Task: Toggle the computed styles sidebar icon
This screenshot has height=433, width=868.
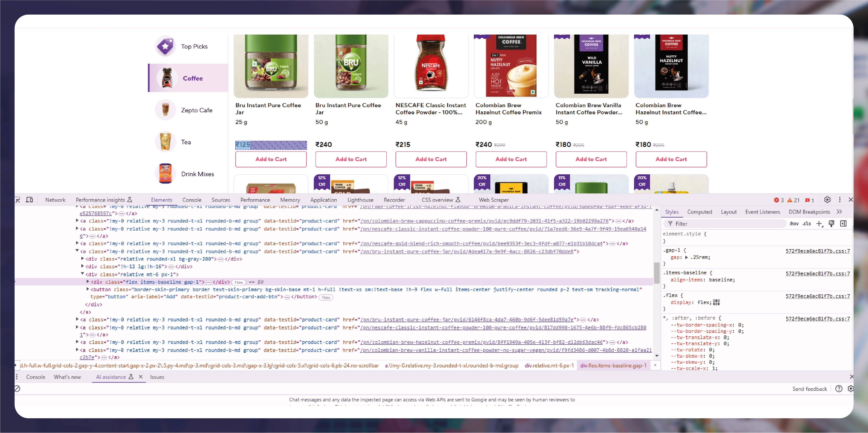Action: 843,223
